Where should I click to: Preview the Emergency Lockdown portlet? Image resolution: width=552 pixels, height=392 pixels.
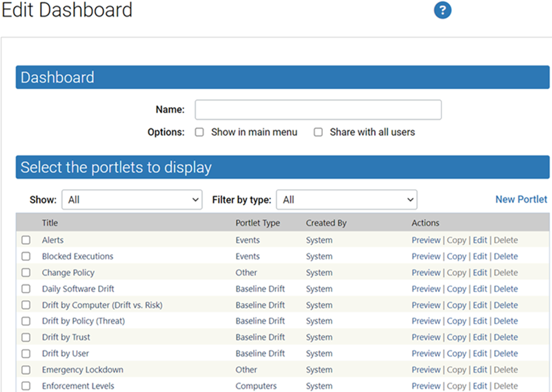tap(426, 370)
